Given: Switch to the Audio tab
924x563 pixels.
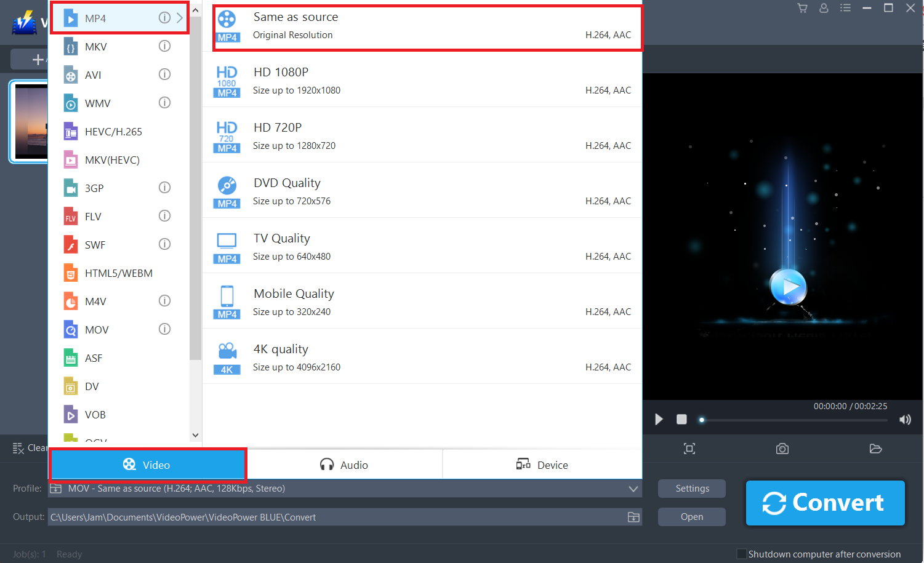Looking at the screenshot, I should (x=344, y=465).
